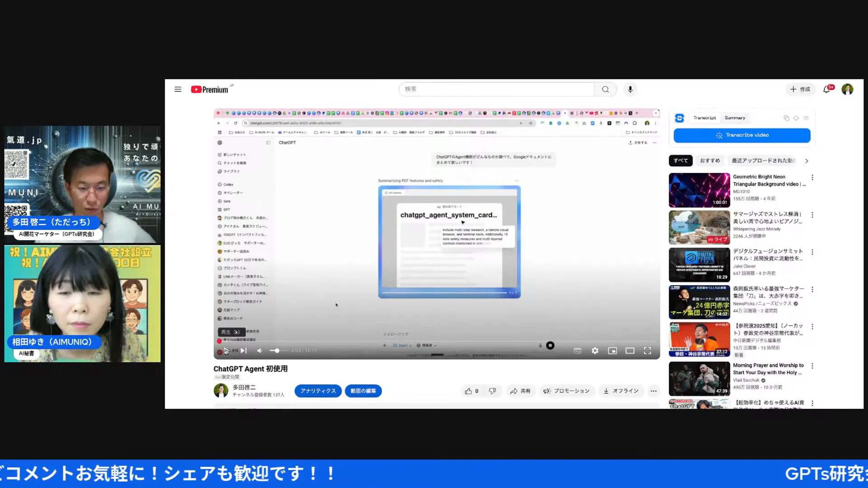Image resolution: width=868 pixels, height=488 pixels.
Task: Like the video thumbs up
Action: point(472,391)
